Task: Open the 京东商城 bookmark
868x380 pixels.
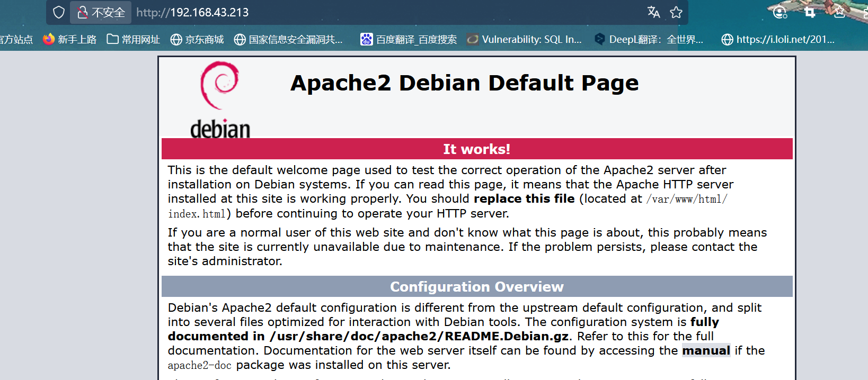Action: coord(197,39)
